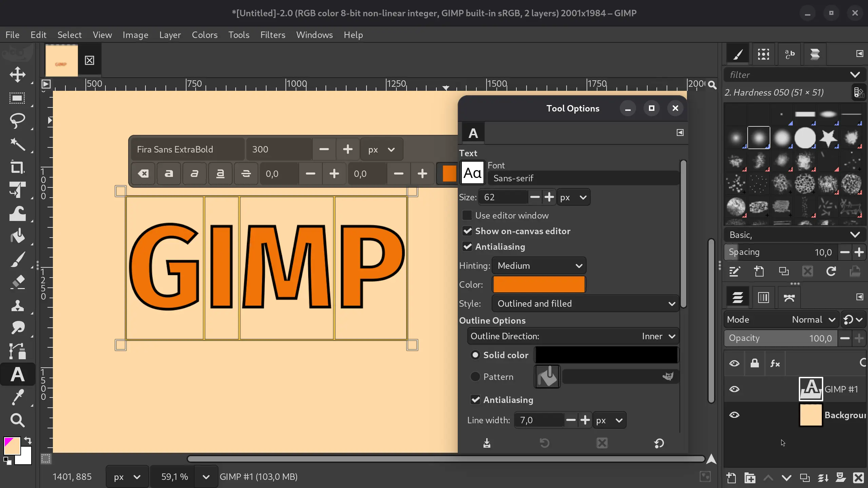Select the Text tool
The height and width of the screenshot is (488, 868).
click(17, 374)
